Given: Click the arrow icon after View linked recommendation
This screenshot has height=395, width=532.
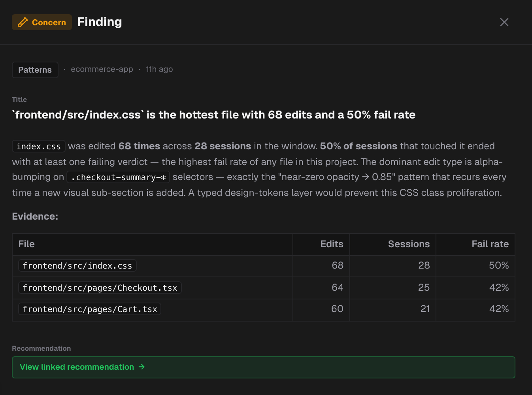Looking at the screenshot, I should (x=141, y=367).
